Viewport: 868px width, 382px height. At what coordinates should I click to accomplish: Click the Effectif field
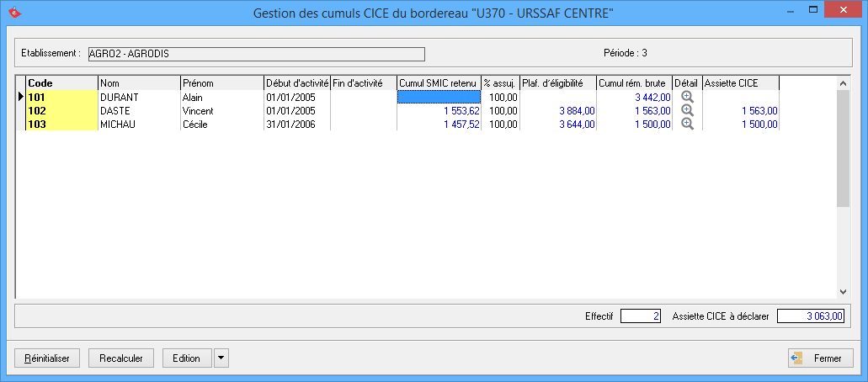click(x=641, y=316)
